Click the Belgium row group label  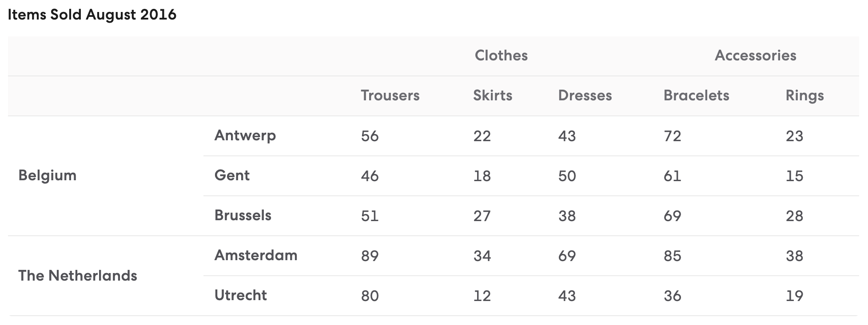(48, 175)
